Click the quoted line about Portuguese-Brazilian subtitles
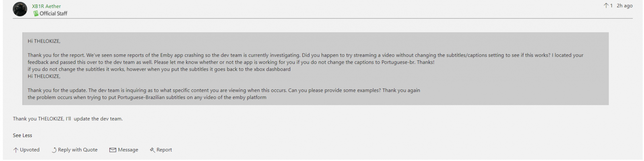Screen dimensions: 644x161 tap(147, 97)
